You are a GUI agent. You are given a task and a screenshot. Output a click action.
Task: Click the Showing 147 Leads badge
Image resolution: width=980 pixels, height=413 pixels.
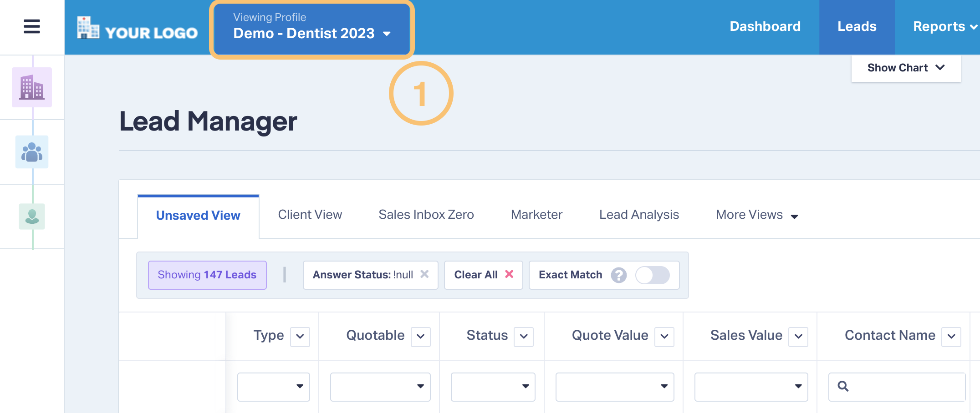tap(207, 275)
